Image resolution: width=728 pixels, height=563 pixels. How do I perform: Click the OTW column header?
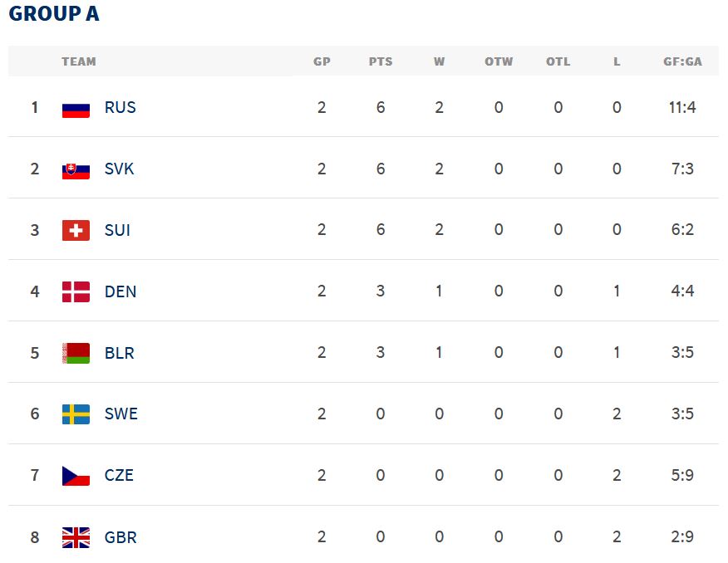[x=499, y=61]
